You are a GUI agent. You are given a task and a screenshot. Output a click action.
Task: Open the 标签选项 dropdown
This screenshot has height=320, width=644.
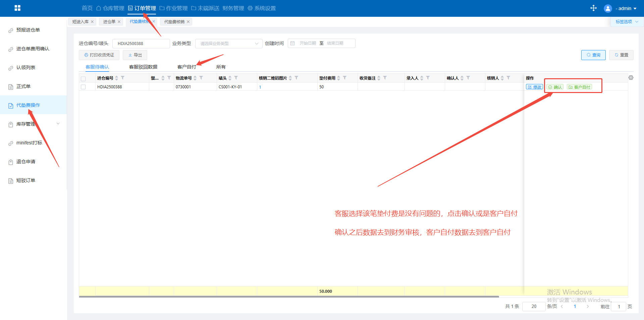click(626, 22)
